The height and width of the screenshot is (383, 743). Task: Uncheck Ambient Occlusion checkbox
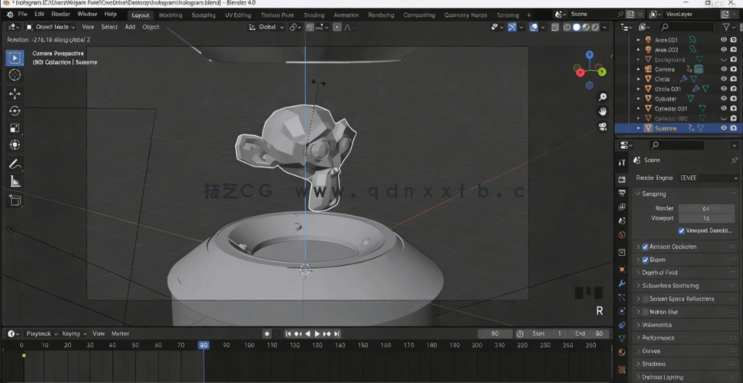645,247
